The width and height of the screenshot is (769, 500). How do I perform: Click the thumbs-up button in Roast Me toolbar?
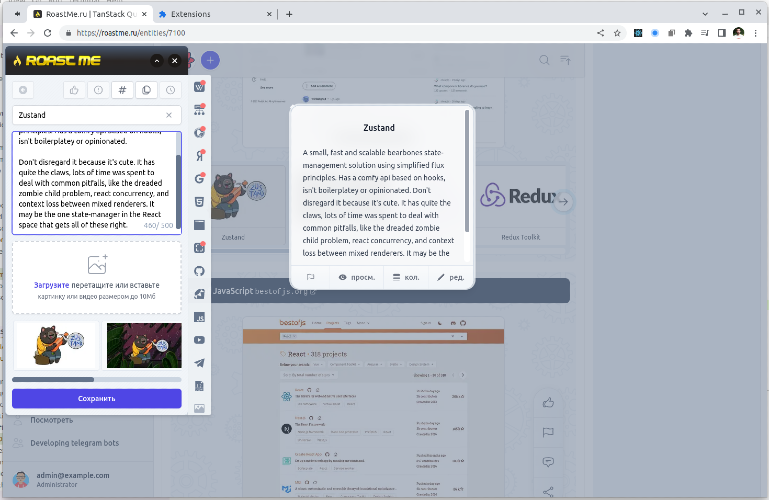click(74, 90)
